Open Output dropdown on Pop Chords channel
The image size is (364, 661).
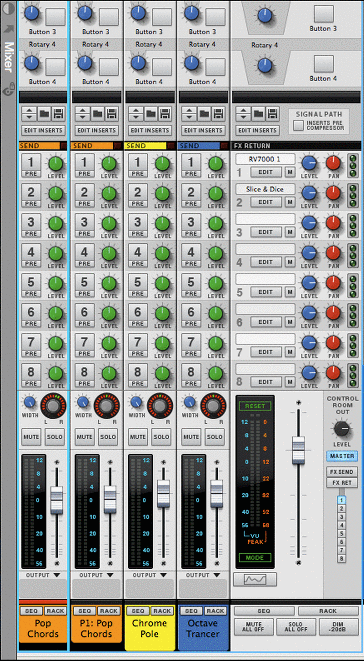click(43, 575)
